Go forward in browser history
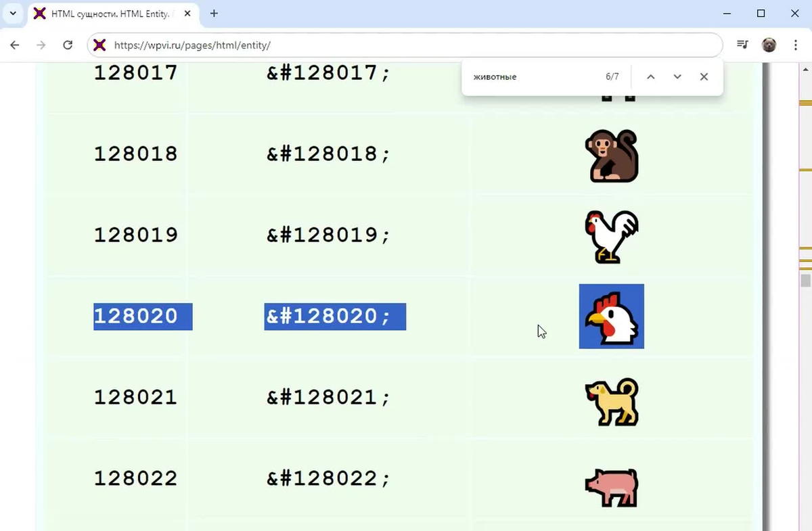Viewport: 812px width, 531px height. coord(41,45)
